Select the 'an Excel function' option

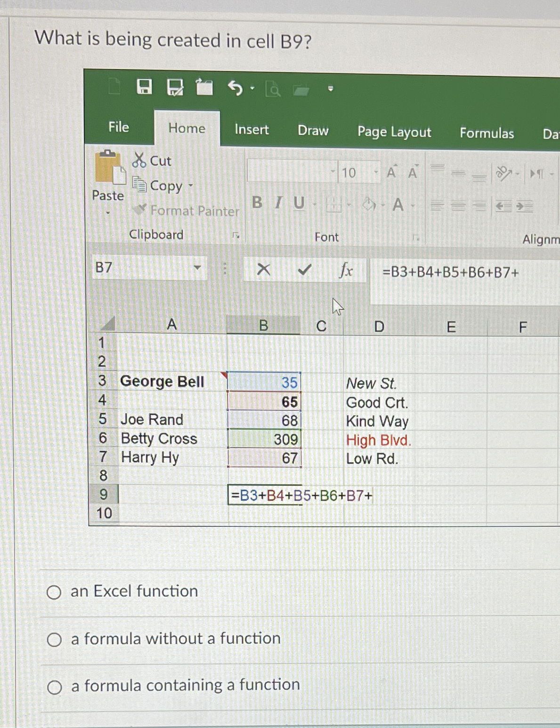click(x=55, y=592)
